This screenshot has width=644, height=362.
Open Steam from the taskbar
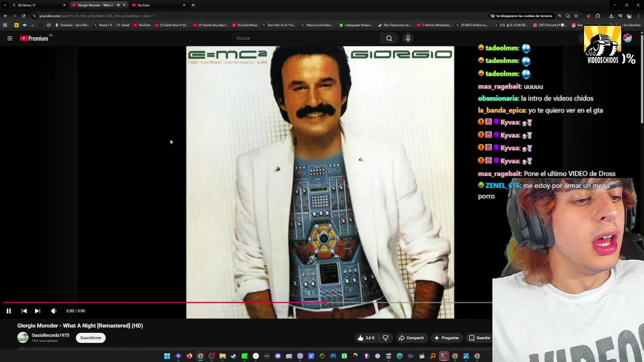pos(233,356)
